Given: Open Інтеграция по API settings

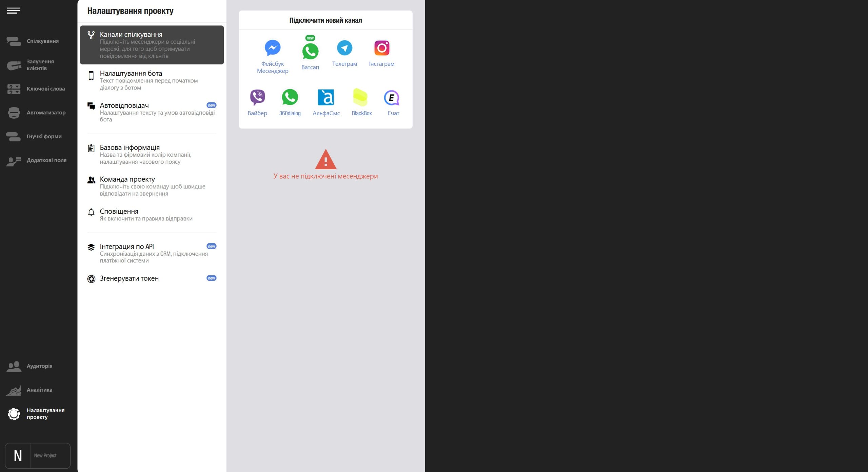Looking at the screenshot, I should point(152,253).
